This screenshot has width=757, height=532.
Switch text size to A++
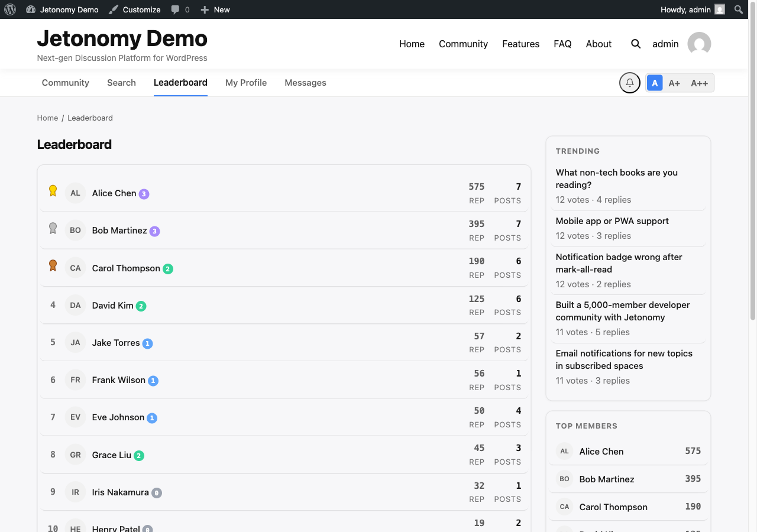tap(699, 83)
